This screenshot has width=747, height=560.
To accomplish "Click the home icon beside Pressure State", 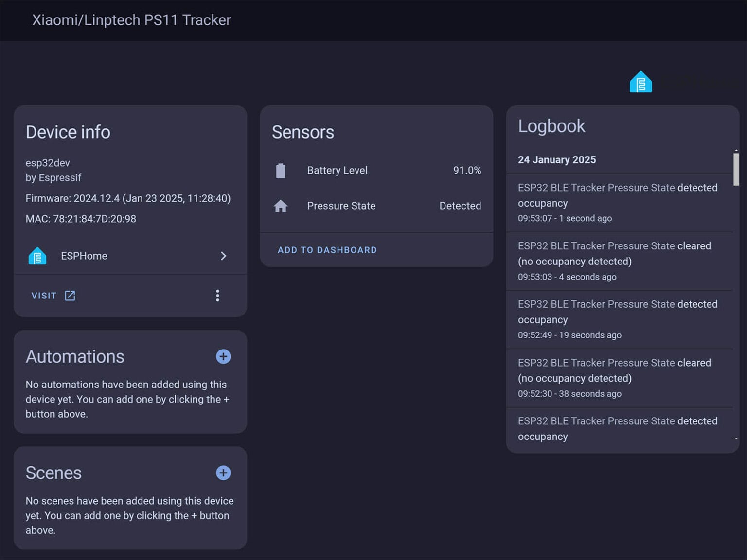I will [281, 206].
